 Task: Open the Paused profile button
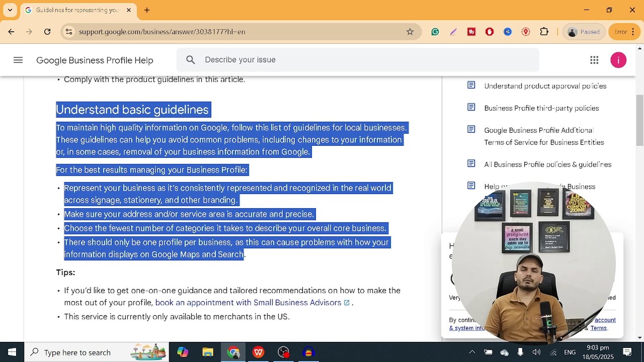(x=584, y=32)
